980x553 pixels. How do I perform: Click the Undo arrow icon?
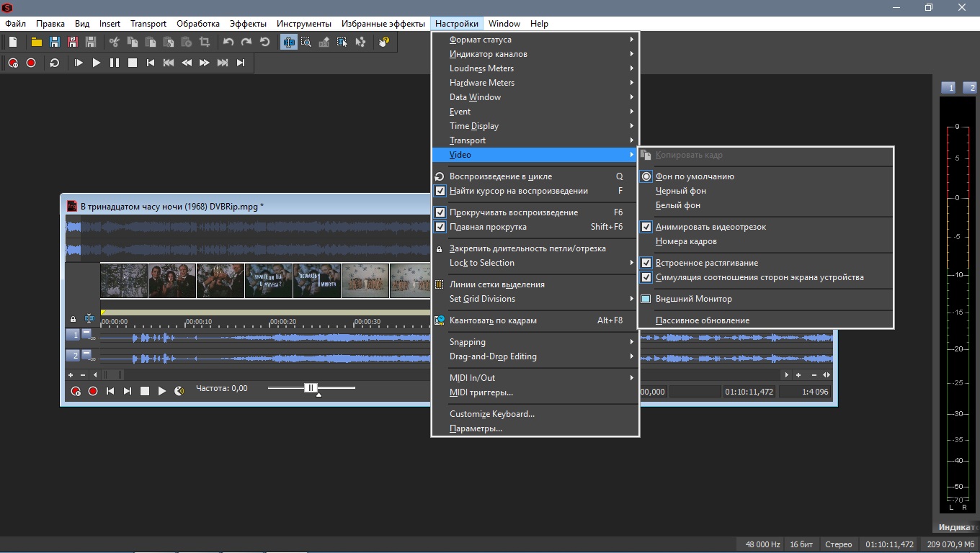point(228,42)
